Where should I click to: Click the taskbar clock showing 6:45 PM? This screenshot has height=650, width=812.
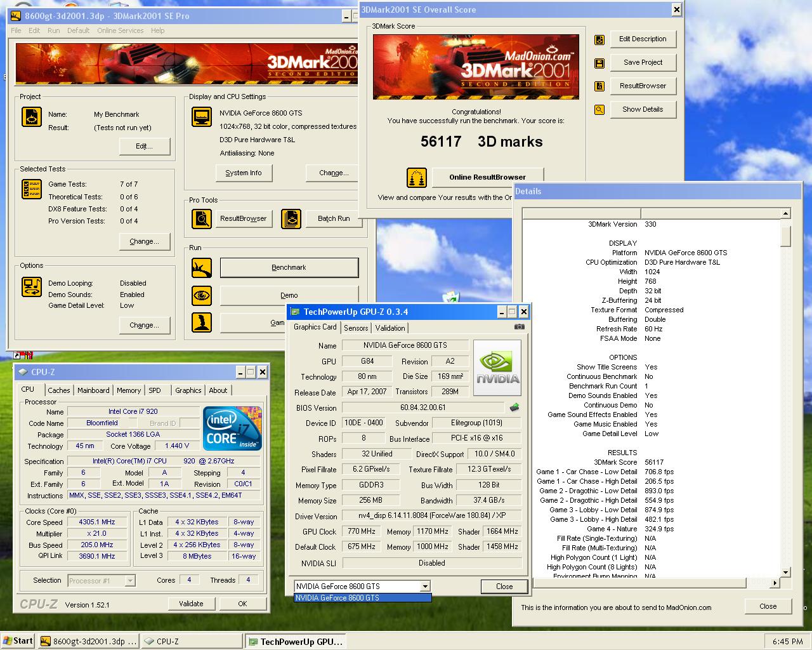tap(788, 641)
